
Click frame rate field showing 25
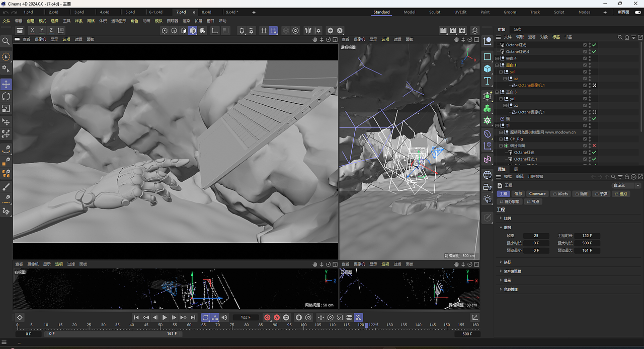click(x=536, y=236)
